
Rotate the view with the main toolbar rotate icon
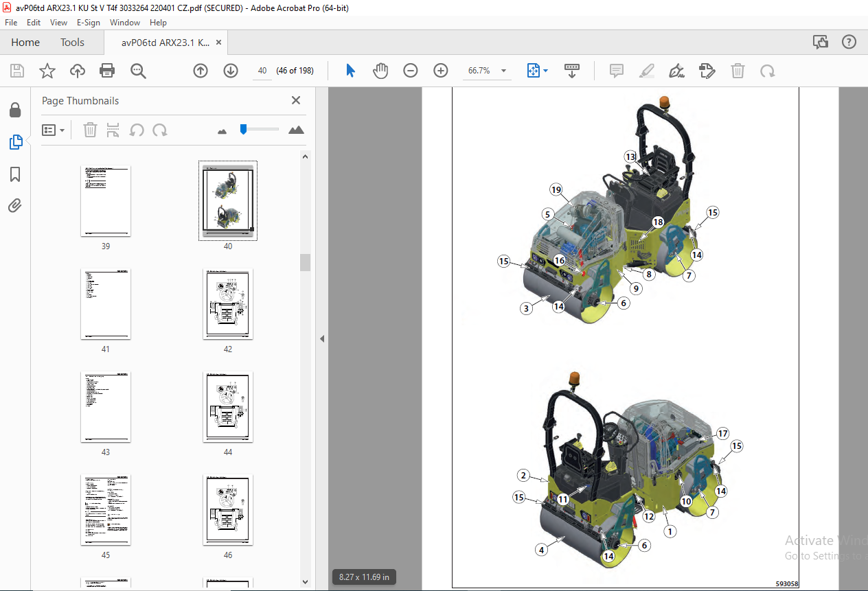[768, 71]
